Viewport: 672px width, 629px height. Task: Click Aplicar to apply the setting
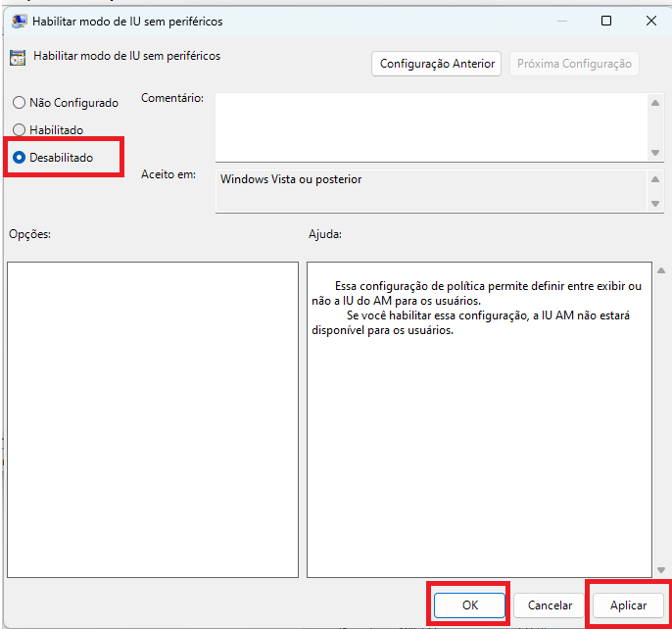point(628,605)
